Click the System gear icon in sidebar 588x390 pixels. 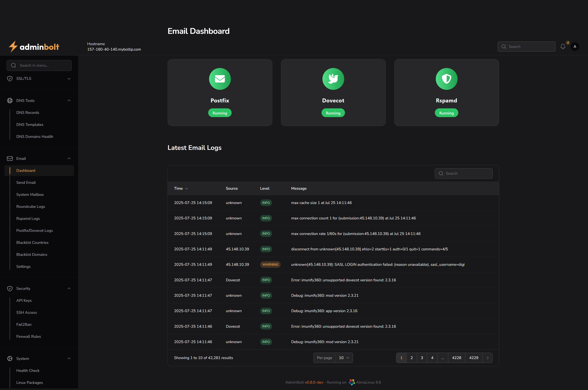coord(10,358)
